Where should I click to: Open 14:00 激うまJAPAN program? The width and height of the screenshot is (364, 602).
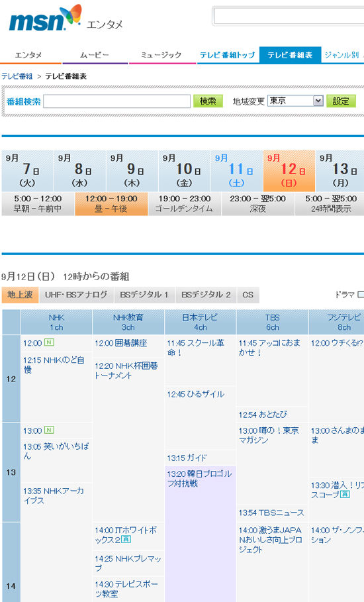point(271,540)
